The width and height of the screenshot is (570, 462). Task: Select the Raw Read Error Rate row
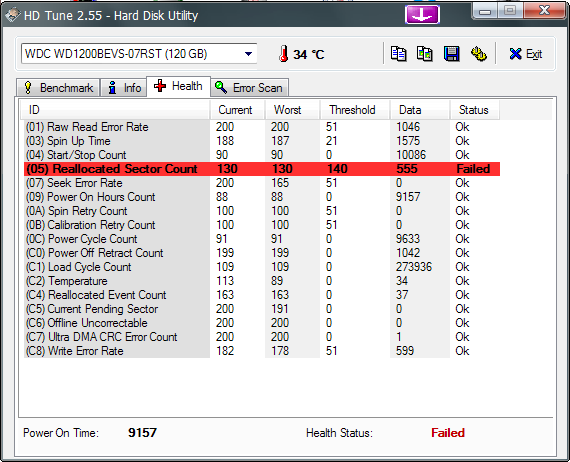[262, 127]
